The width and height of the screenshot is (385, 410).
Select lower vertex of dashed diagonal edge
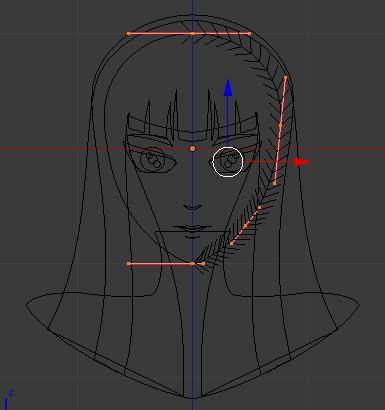(232, 244)
